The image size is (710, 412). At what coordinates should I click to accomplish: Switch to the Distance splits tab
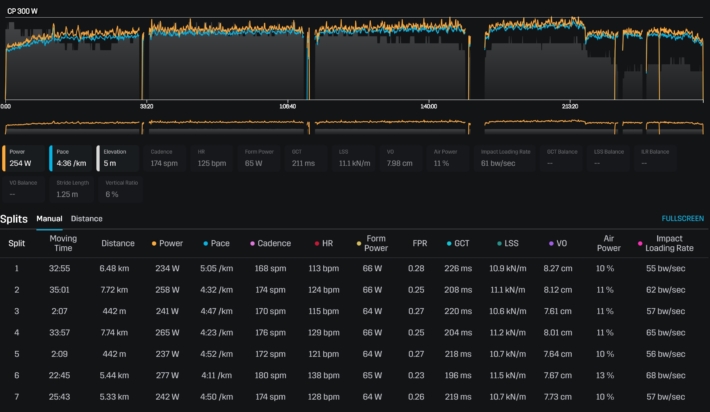pos(86,218)
